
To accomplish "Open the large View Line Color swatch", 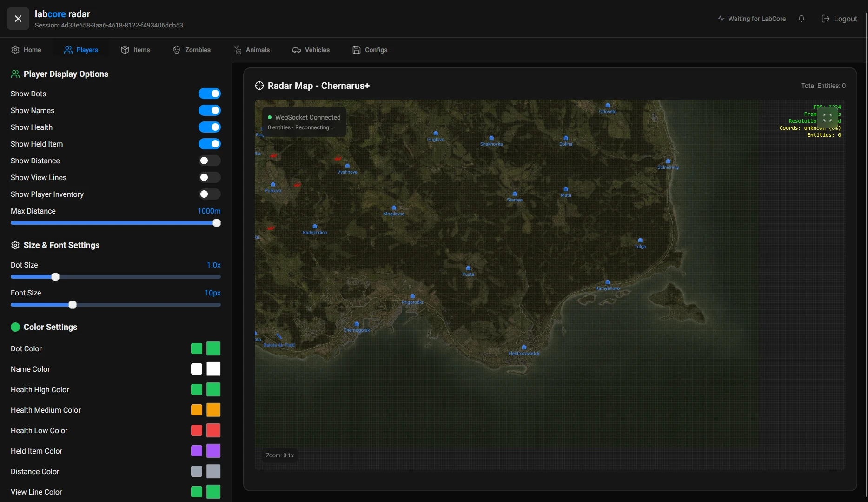I will (x=213, y=492).
